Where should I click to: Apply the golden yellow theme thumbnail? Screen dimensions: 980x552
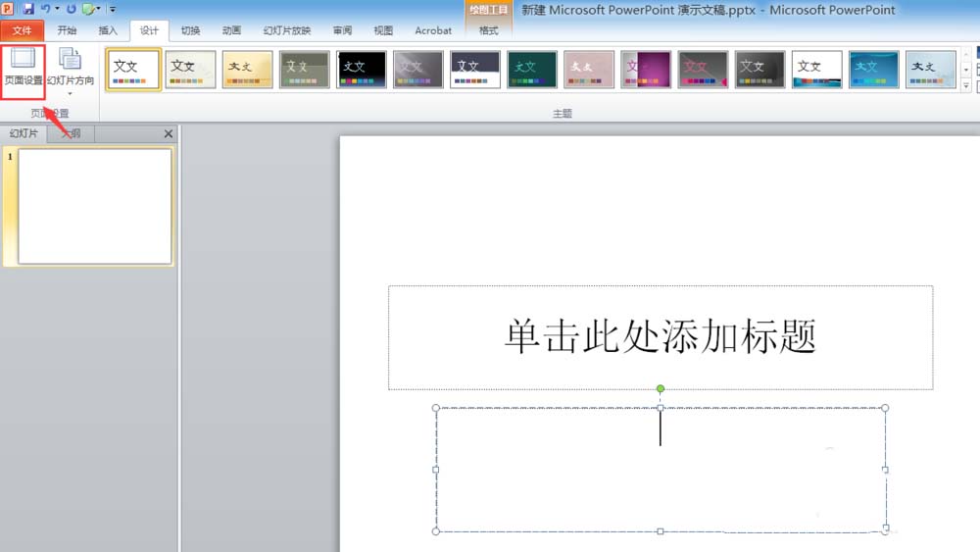247,70
